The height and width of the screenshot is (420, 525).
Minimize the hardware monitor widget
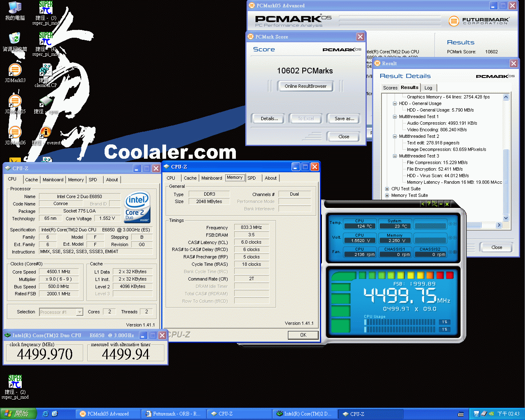click(441, 204)
